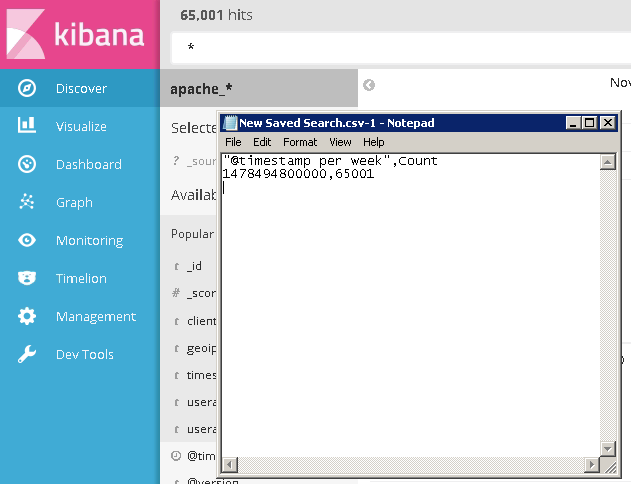Go to Monitoring page

tap(90, 241)
